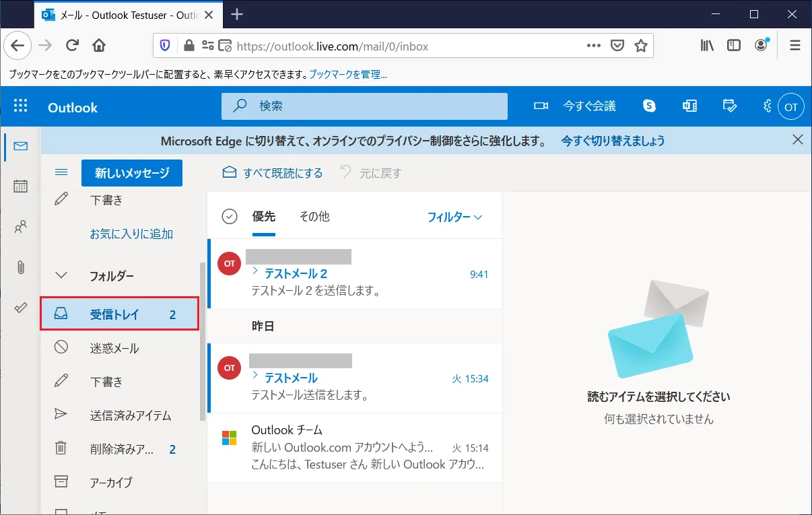
Task: Open the OT account avatar menu
Action: pos(791,107)
